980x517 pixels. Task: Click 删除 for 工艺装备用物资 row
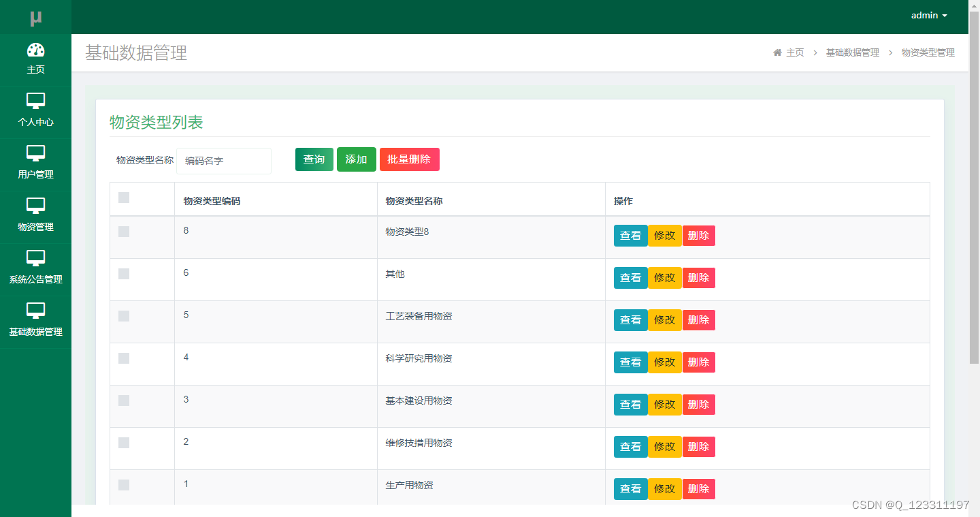(x=699, y=320)
